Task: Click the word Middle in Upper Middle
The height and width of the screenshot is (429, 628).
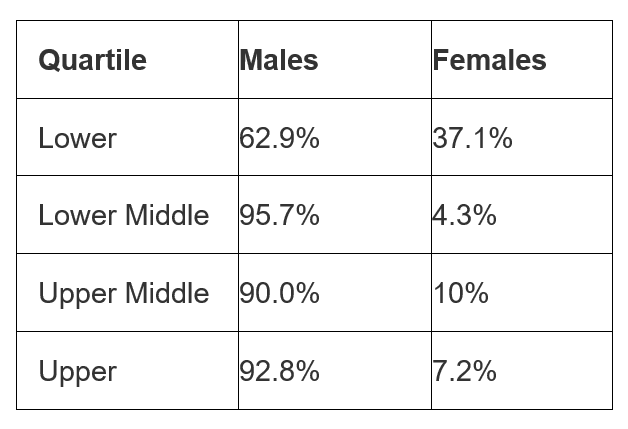Action: tap(167, 294)
